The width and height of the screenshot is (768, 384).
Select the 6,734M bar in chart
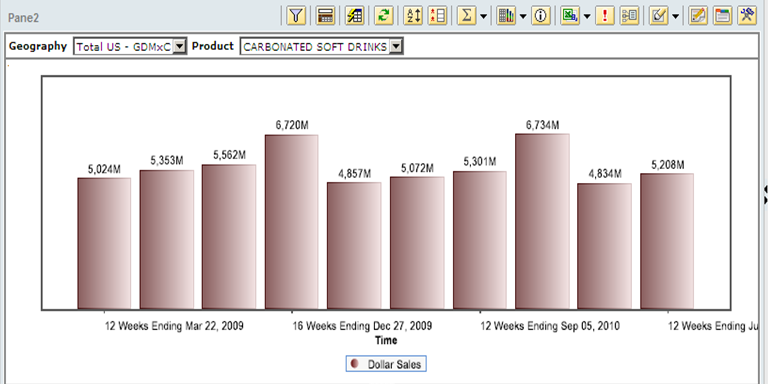[x=542, y=221]
